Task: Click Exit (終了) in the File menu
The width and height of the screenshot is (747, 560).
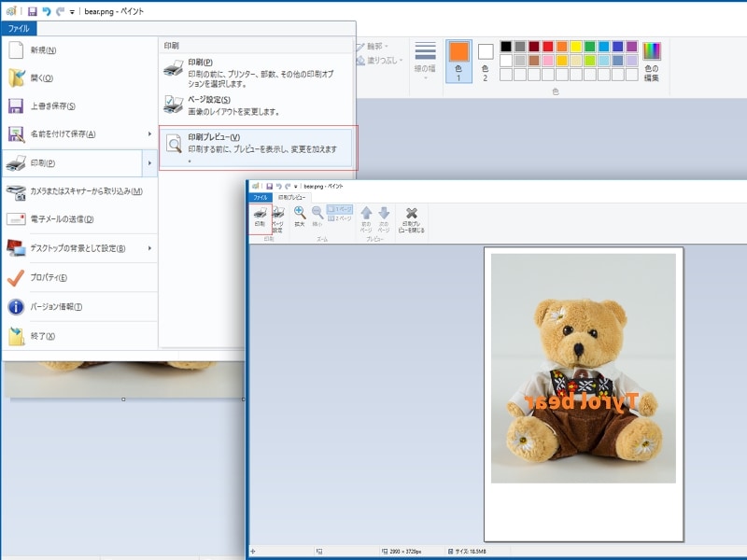Action: (44, 335)
